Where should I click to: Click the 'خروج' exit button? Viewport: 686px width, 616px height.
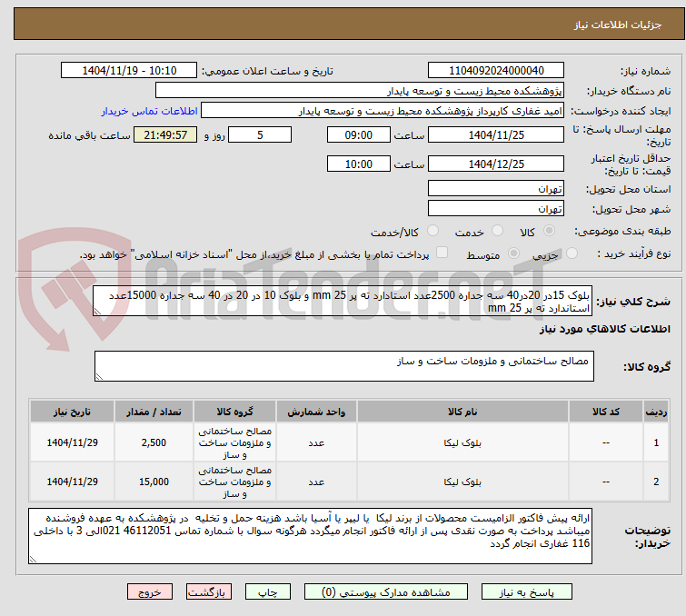pos(150,592)
